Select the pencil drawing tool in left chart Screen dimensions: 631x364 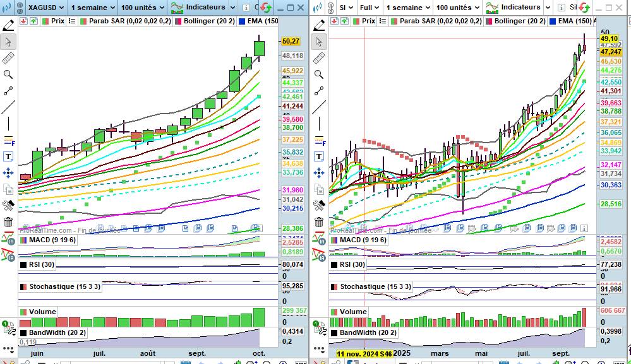(x=8, y=25)
